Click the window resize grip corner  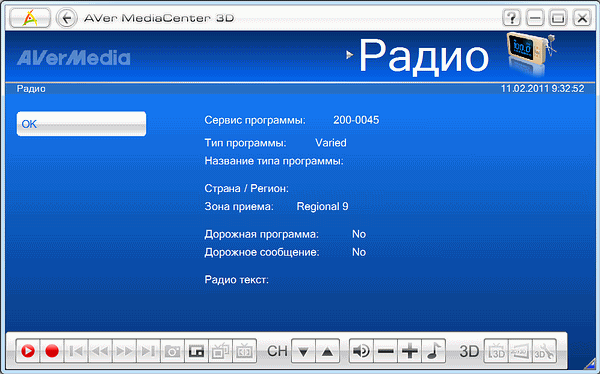589,363
